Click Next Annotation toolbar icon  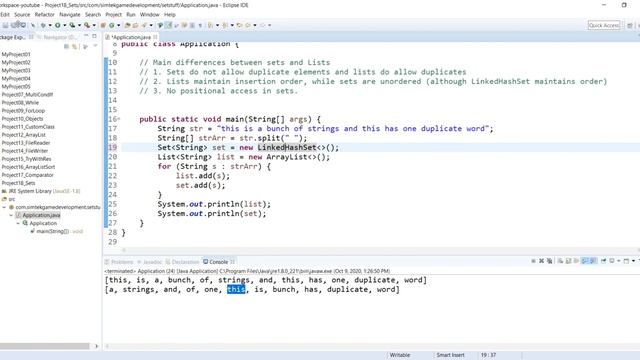coord(210,25)
